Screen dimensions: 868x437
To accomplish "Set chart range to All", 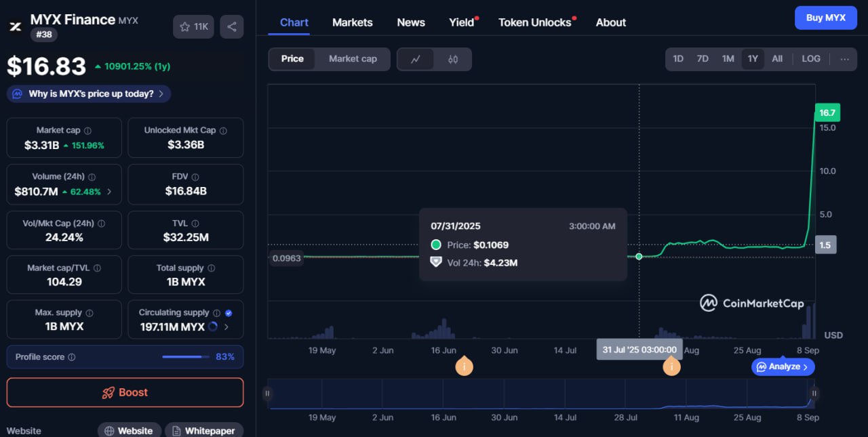I will [777, 59].
